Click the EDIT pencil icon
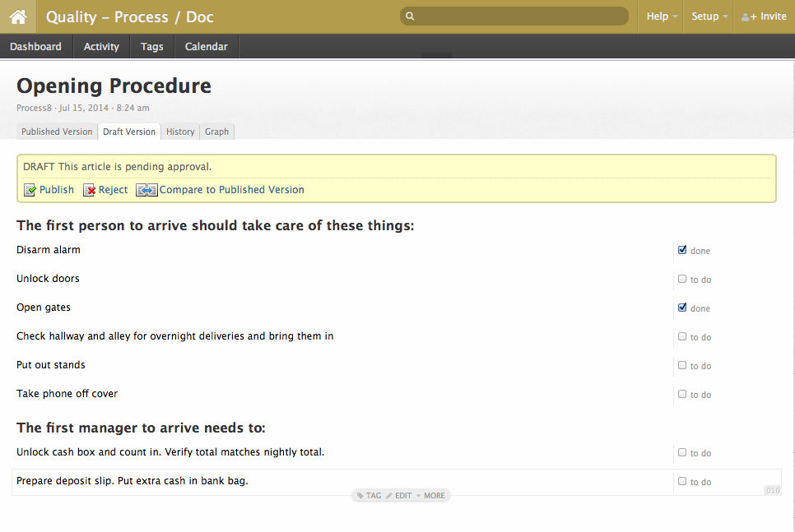795x532 pixels. (x=390, y=496)
